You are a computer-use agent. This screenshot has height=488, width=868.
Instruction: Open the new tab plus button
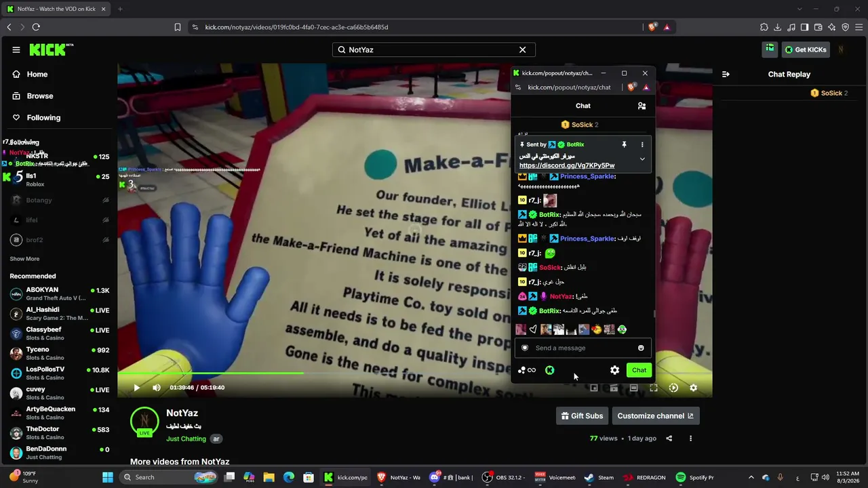[x=120, y=9]
